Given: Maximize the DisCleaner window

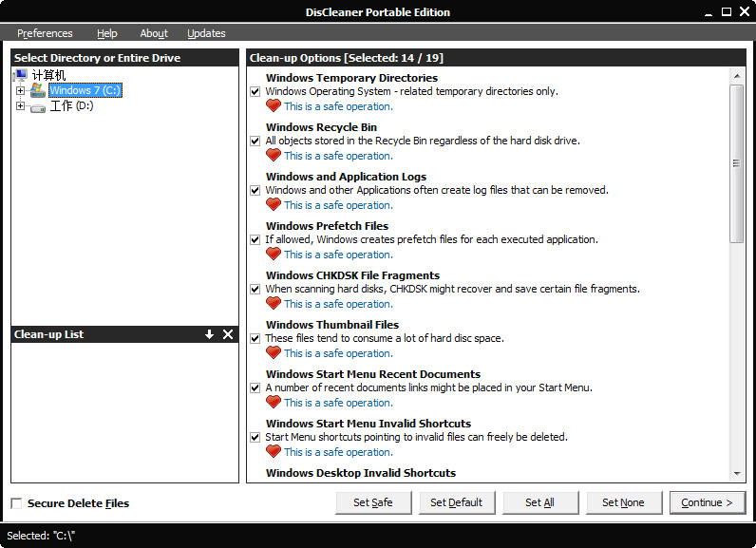Looking at the screenshot, I should pyautogui.click(x=727, y=12).
